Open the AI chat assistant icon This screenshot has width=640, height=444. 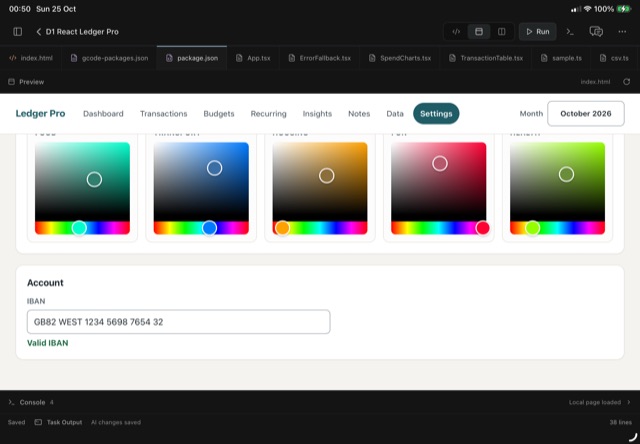[596, 32]
